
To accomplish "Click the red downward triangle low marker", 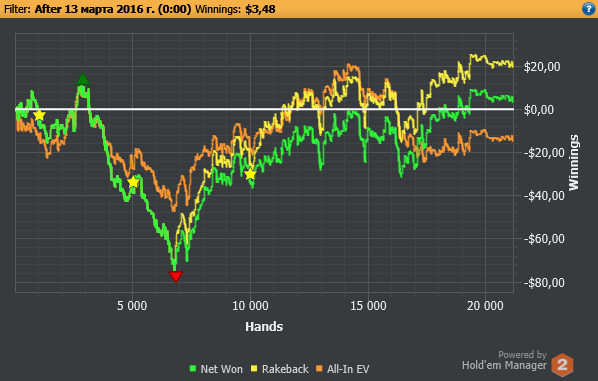I will click(x=176, y=277).
